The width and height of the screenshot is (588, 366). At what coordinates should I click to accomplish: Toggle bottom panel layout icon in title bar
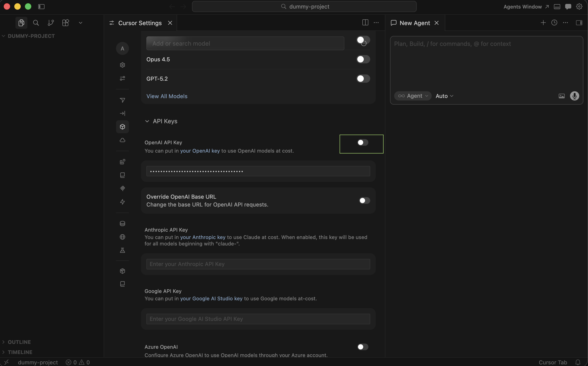557,6
